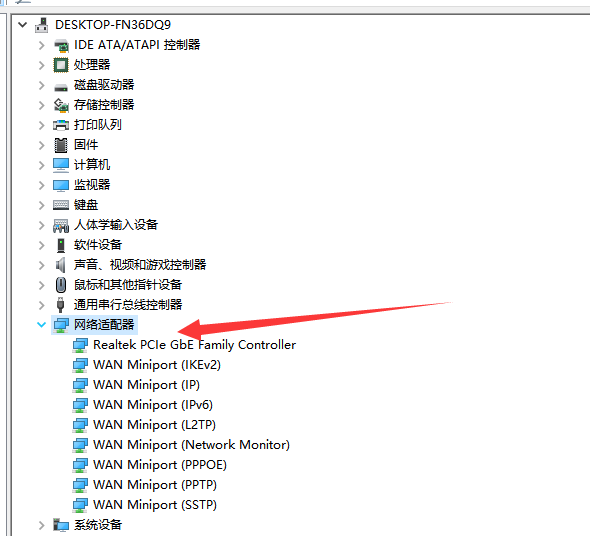Click the 通用串行总线控制器 USB icon
Screen dimensions: 590x536
[60, 305]
